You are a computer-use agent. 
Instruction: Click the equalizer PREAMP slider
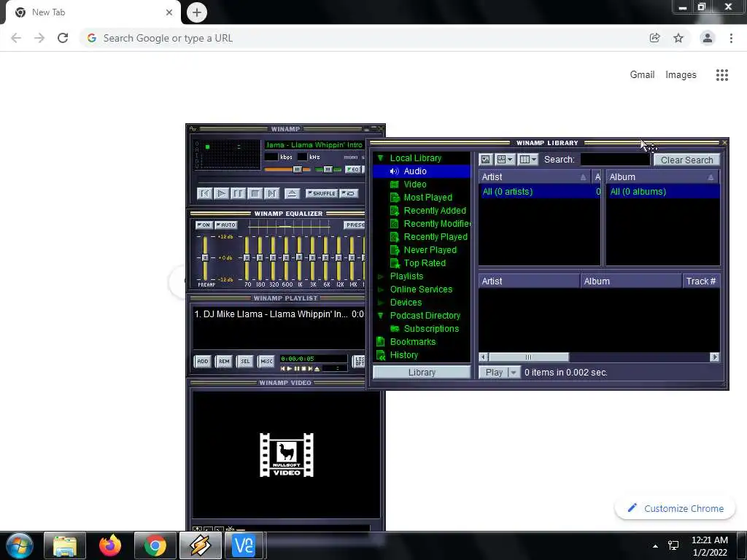tap(205, 257)
